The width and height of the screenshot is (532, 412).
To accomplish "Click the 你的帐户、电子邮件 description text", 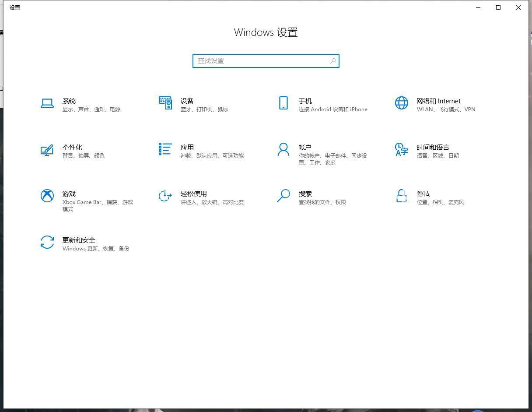I will pos(333,159).
